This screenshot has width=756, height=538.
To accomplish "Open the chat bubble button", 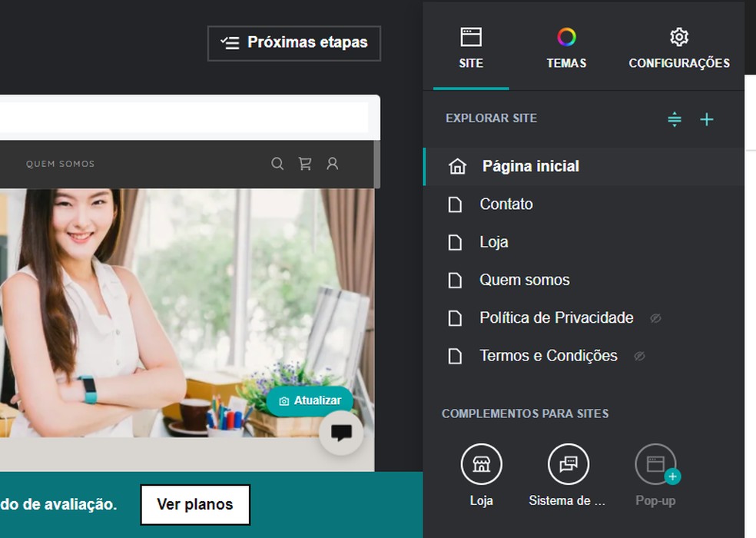I will click(341, 433).
